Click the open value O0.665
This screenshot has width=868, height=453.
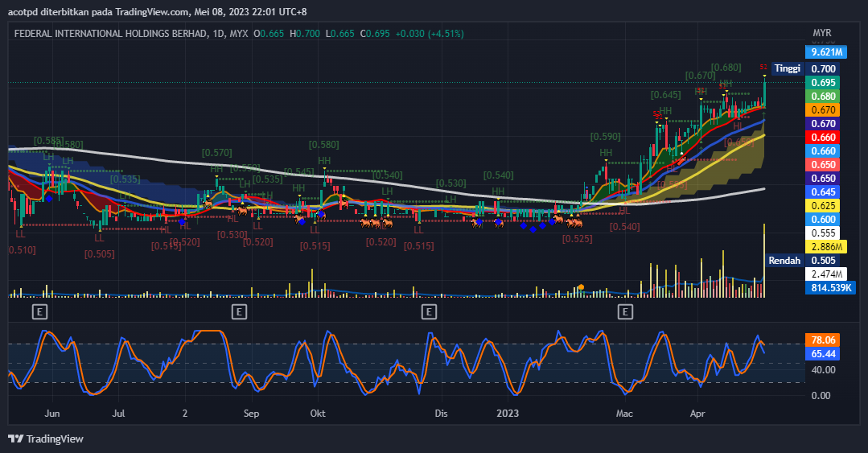269,34
